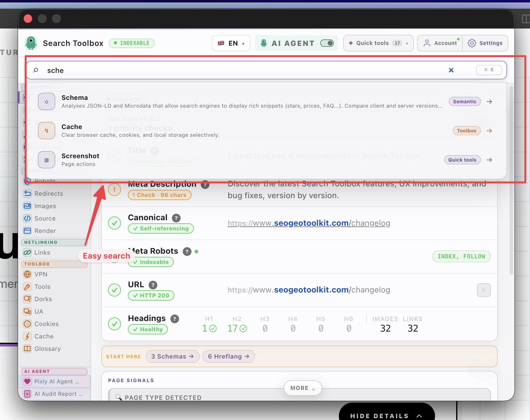Image resolution: width=530 pixels, height=420 pixels.
Task: Open the EN language dropdown
Action: [x=231, y=43]
